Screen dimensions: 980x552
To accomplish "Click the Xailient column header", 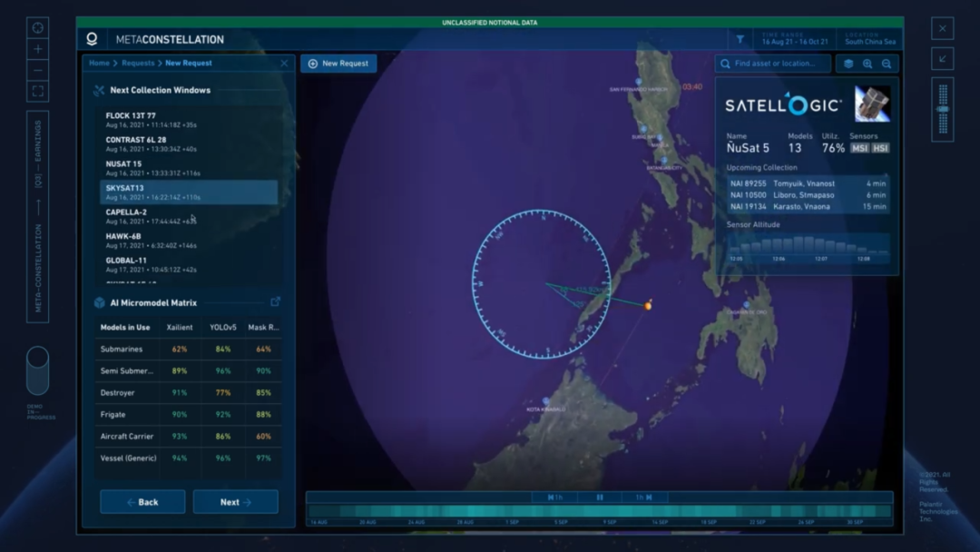I will pos(180,328).
